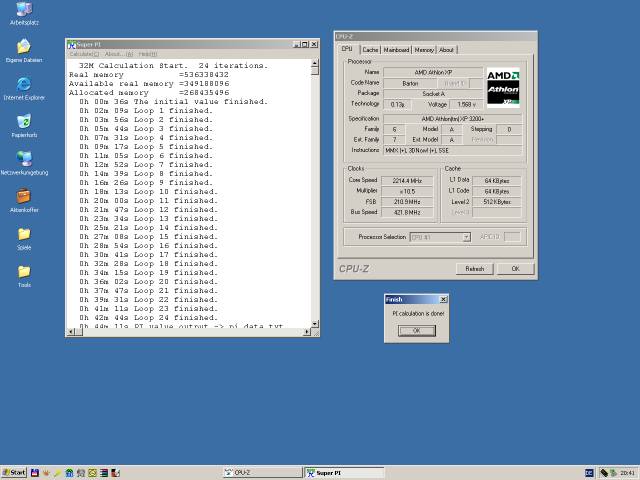Maximize the Super PI window
This screenshot has width=640, height=480.
tap(305, 44)
